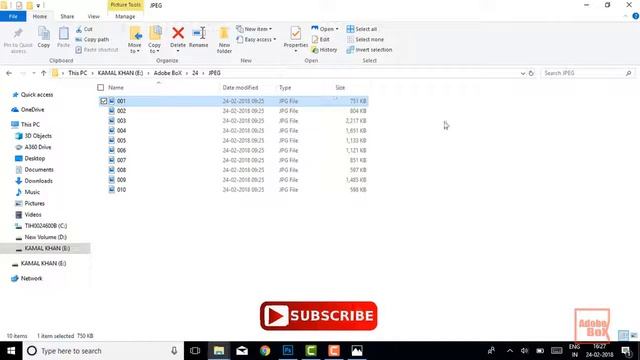Image resolution: width=640 pixels, height=360 pixels.
Task: Click Select all
Action: pos(362,29)
